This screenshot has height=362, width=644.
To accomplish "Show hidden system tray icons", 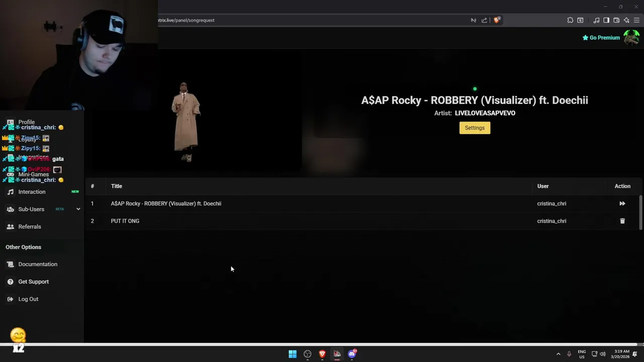I will click(558, 354).
